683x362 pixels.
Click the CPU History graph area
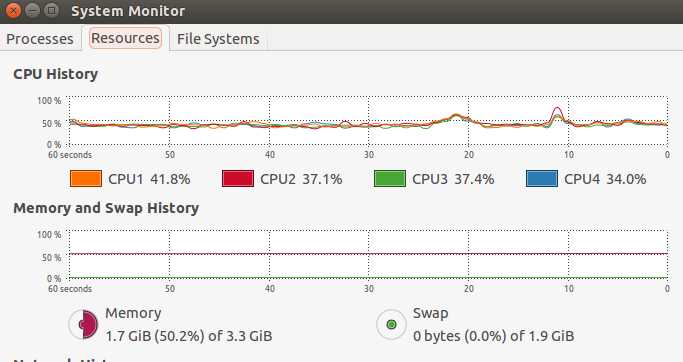(369, 121)
